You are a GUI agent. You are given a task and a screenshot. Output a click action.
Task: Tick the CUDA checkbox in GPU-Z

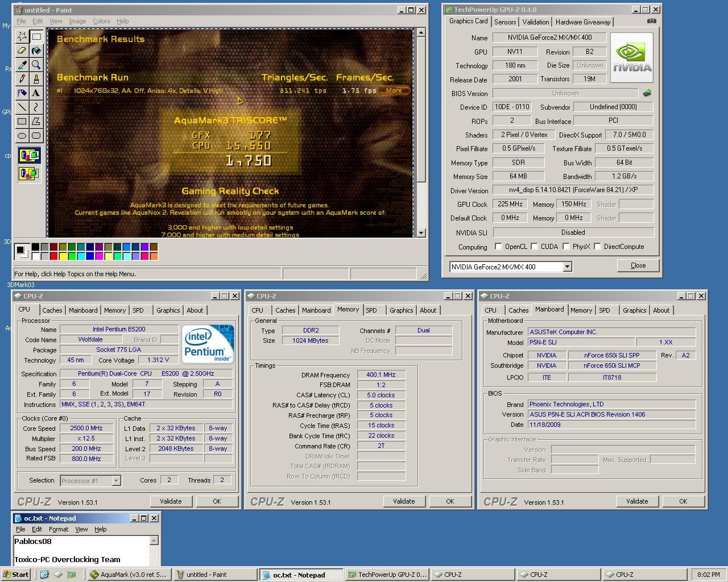tap(534, 247)
